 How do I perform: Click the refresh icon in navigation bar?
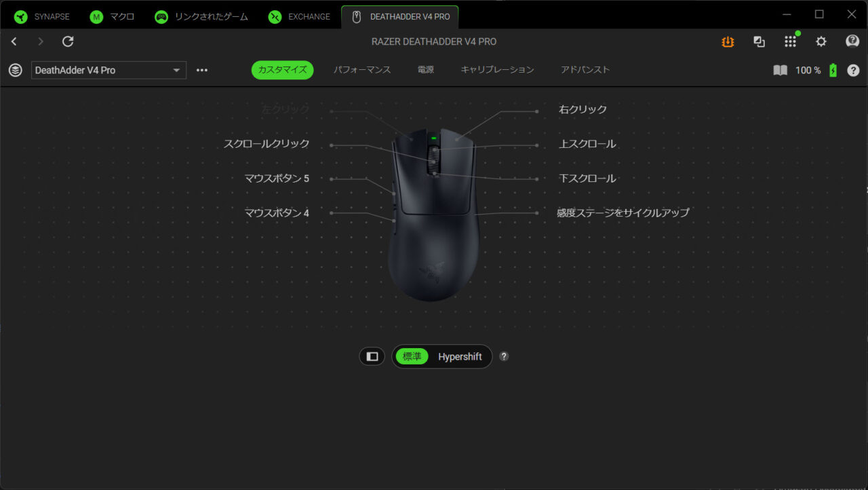[x=68, y=41]
